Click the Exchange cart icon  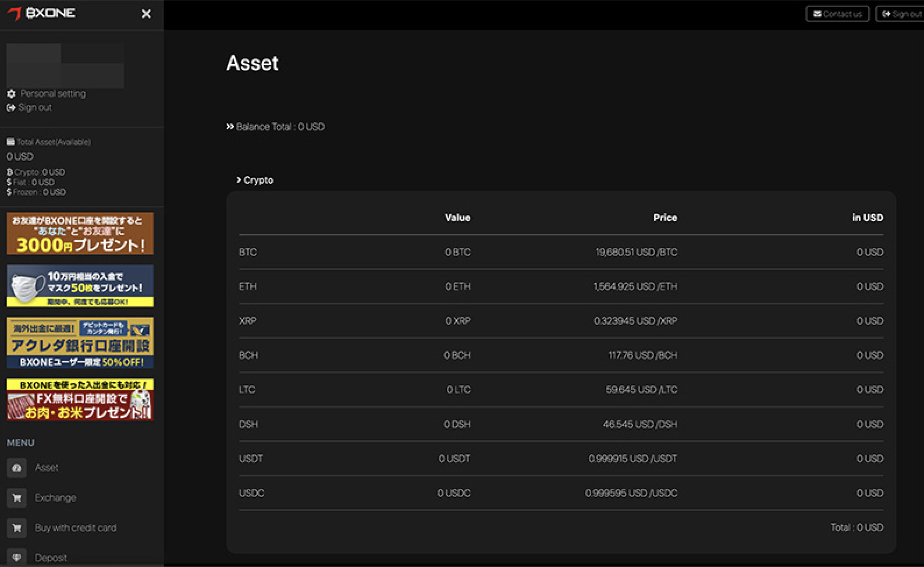[x=16, y=498]
